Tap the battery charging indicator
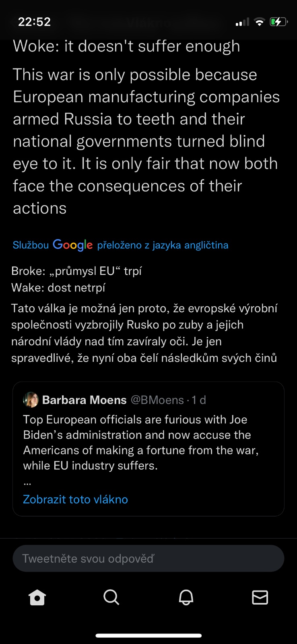This screenshot has height=644, width=297. click(278, 22)
